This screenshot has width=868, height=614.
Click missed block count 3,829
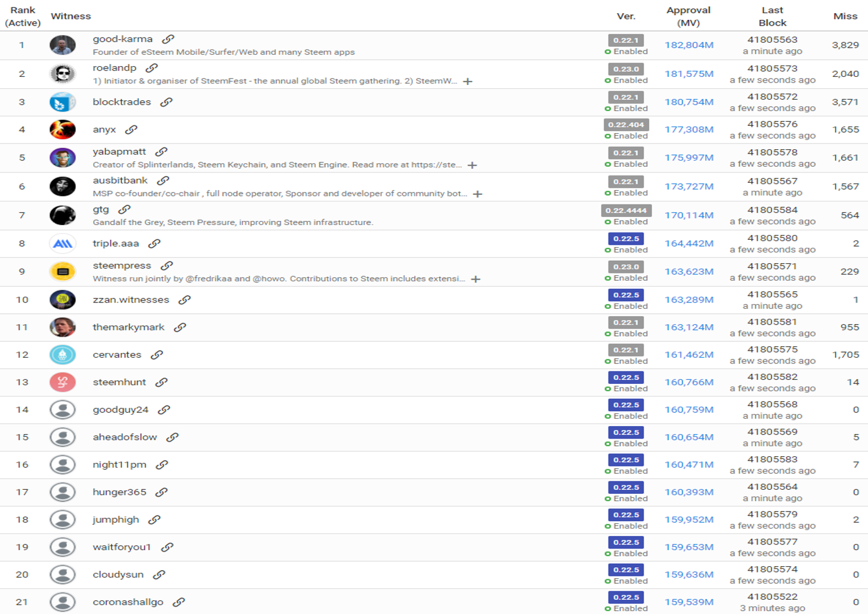coord(845,45)
